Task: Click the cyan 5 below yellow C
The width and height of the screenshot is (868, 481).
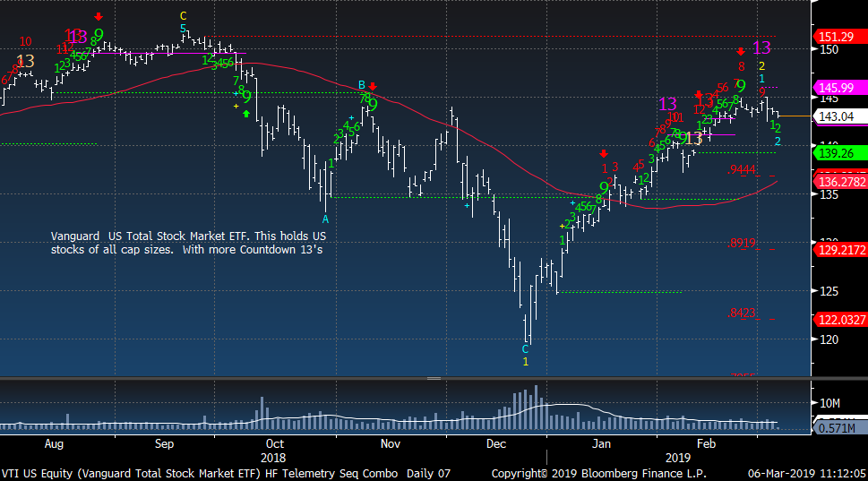Action: (x=183, y=29)
